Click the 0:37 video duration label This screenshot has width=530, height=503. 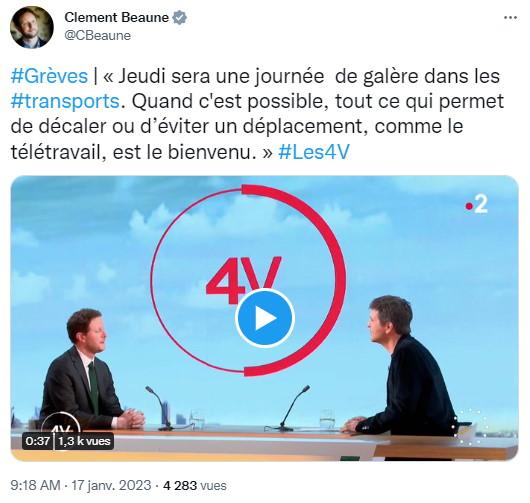pyautogui.click(x=38, y=441)
